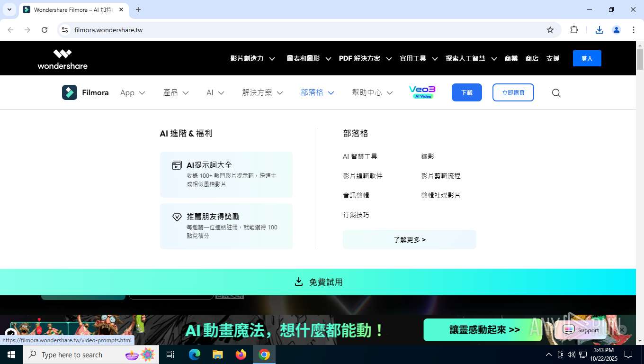
Task: Open the site search magnifier
Action: (x=556, y=93)
